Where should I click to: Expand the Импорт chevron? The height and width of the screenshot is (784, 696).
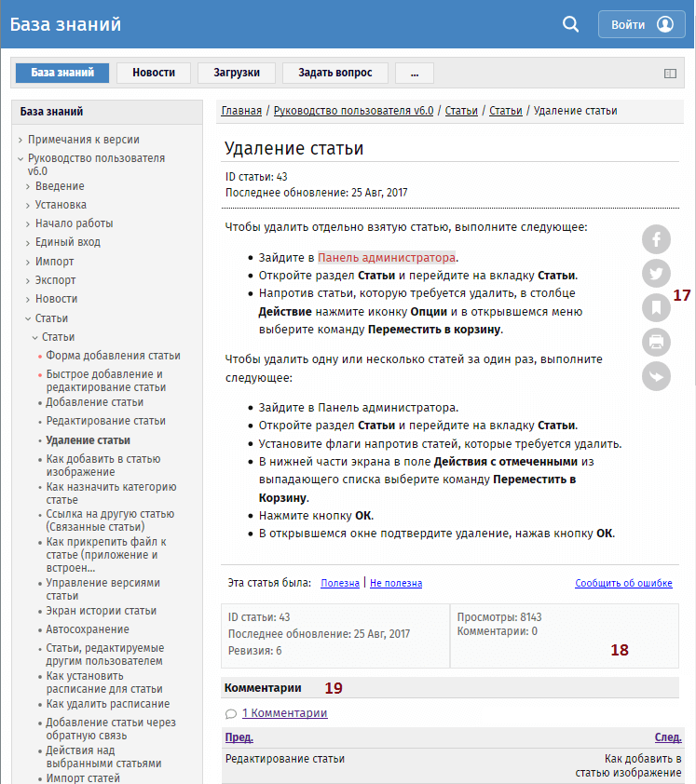click(28, 262)
